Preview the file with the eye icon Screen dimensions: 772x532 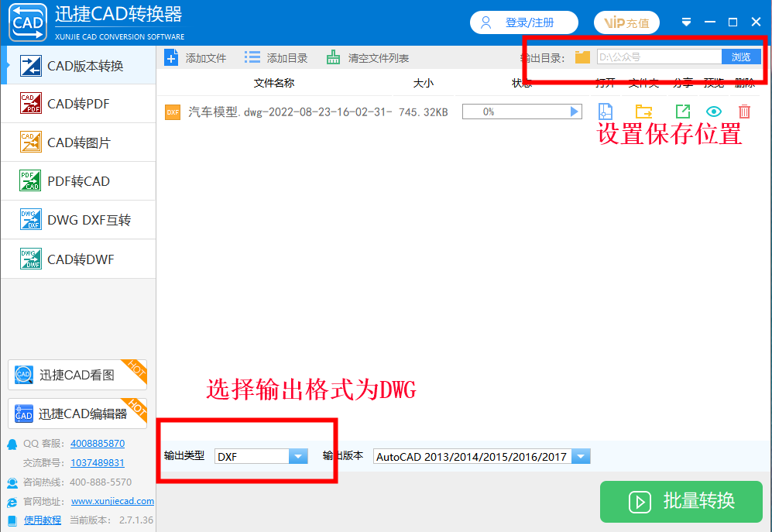(x=713, y=112)
